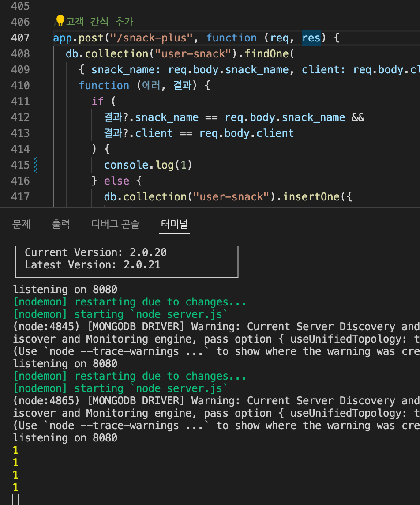Click the first yellow 1 output line
The width and height of the screenshot is (420, 505).
(x=15, y=450)
